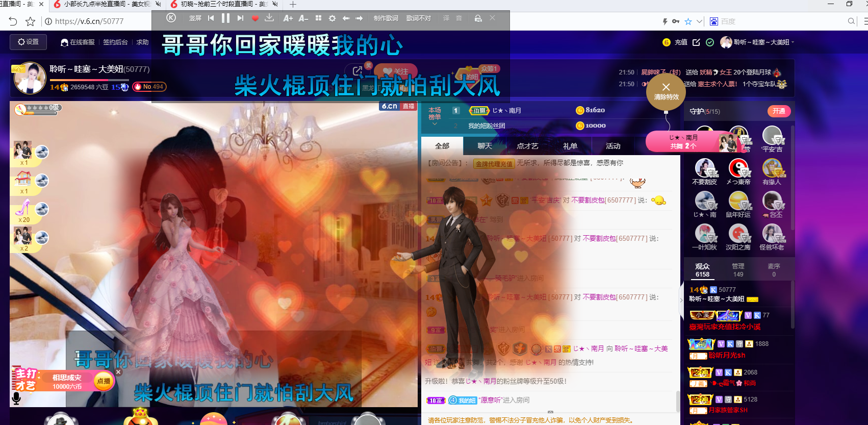Toggle the lyrics bar lock icon

(478, 18)
